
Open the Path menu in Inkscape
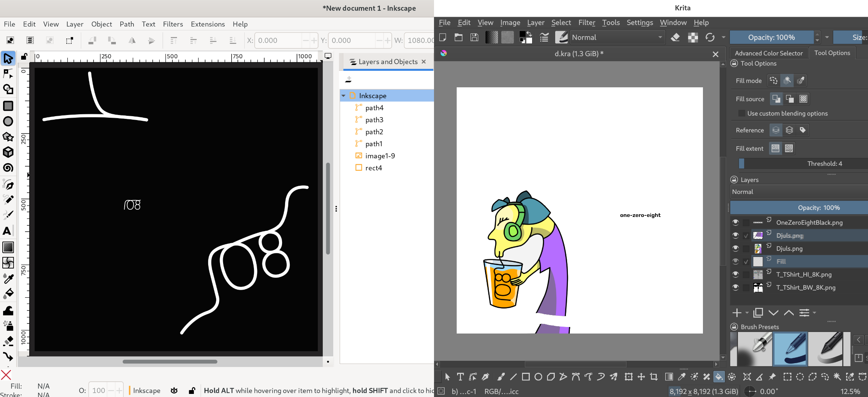[127, 24]
